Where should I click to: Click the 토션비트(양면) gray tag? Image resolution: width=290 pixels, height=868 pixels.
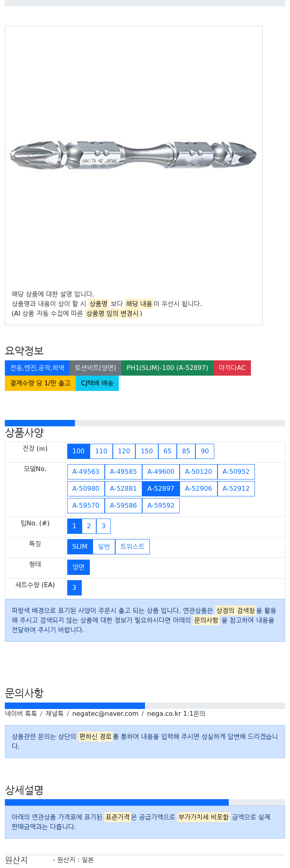(x=95, y=368)
